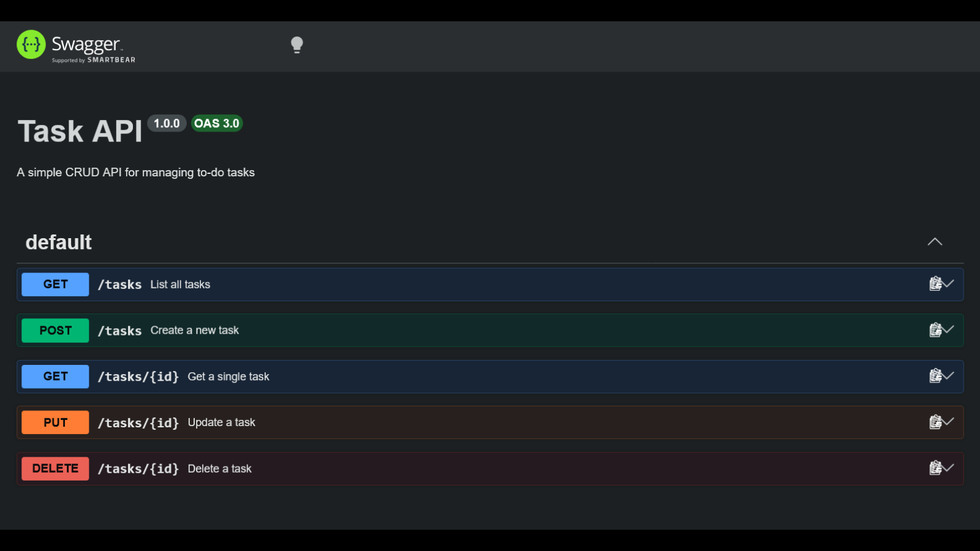Image resolution: width=980 pixels, height=551 pixels.
Task: Click 'Create a new task' summary text
Action: click(x=195, y=331)
